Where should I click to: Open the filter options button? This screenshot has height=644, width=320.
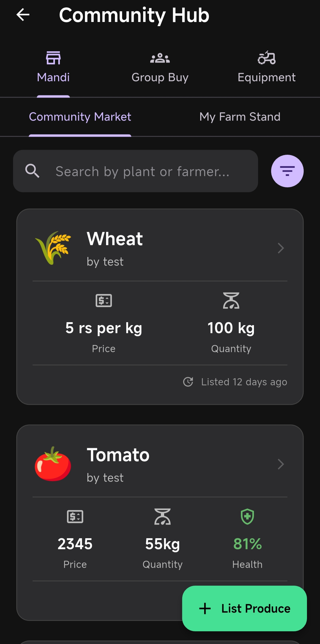(287, 171)
